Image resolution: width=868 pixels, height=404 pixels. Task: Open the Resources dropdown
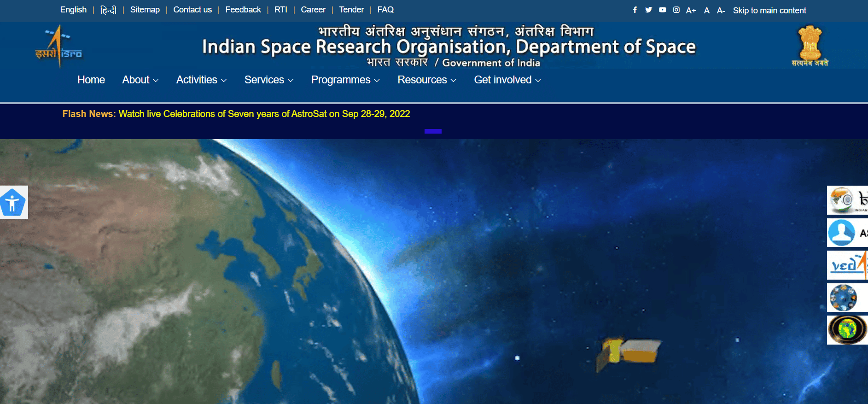(x=427, y=80)
